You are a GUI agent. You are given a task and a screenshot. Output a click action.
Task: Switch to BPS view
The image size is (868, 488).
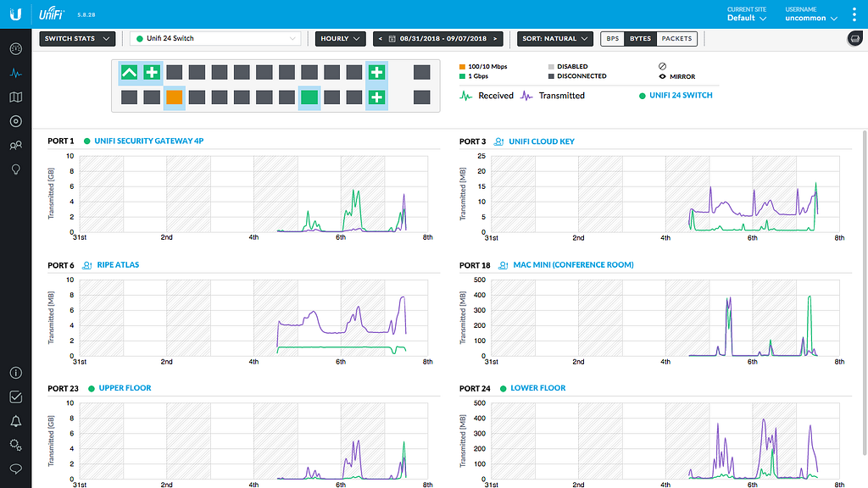point(612,39)
